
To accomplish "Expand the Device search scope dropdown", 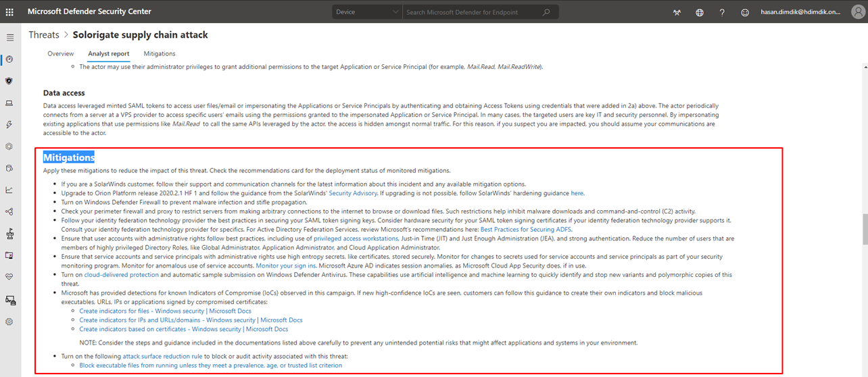I will pyautogui.click(x=367, y=12).
